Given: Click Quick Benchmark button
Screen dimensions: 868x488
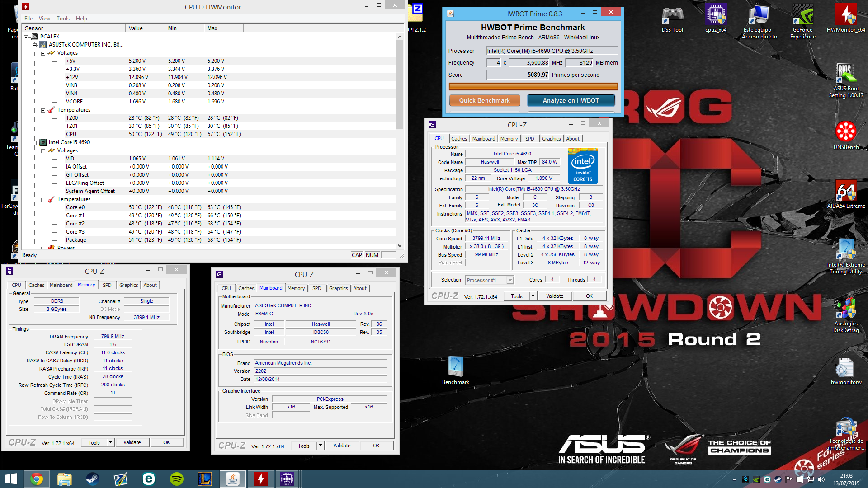Looking at the screenshot, I should 485,100.
